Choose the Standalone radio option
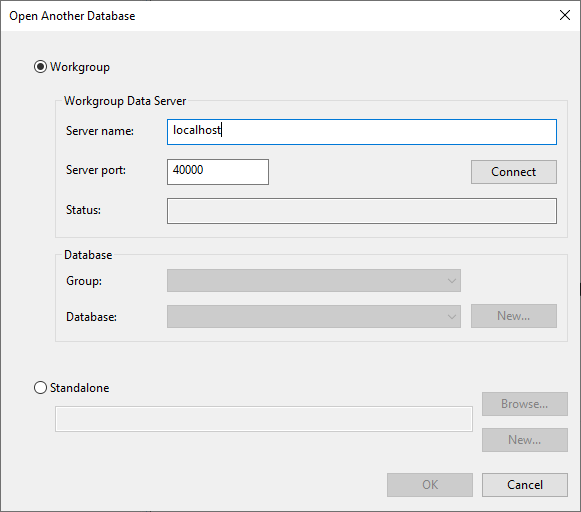 40,388
